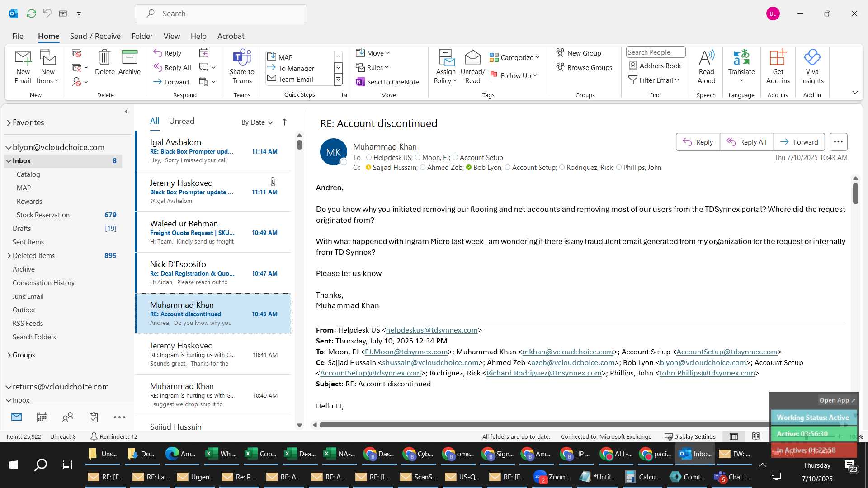Open the Filter Email dropdown
The image size is (868, 488).
click(654, 80)
